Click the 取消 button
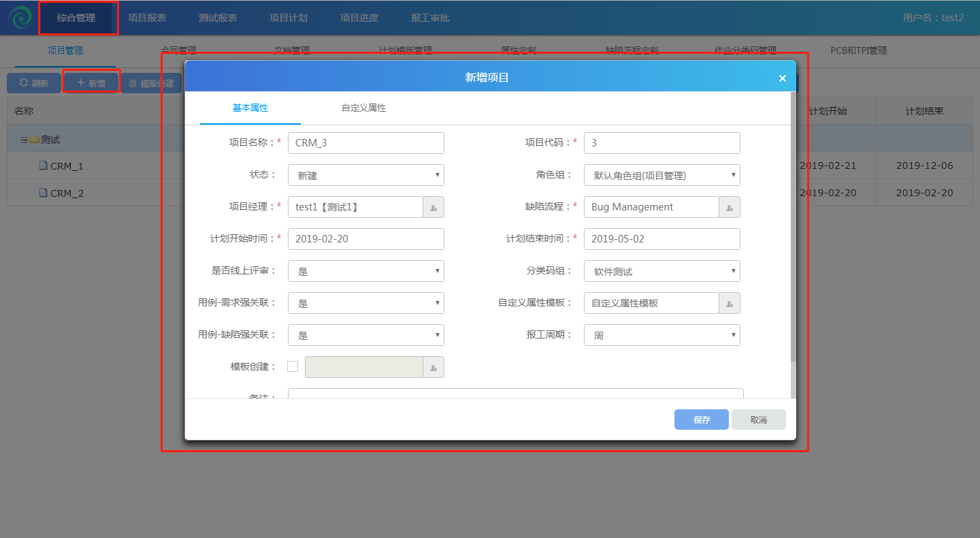 pyautogui.click(x=758, y=420)
